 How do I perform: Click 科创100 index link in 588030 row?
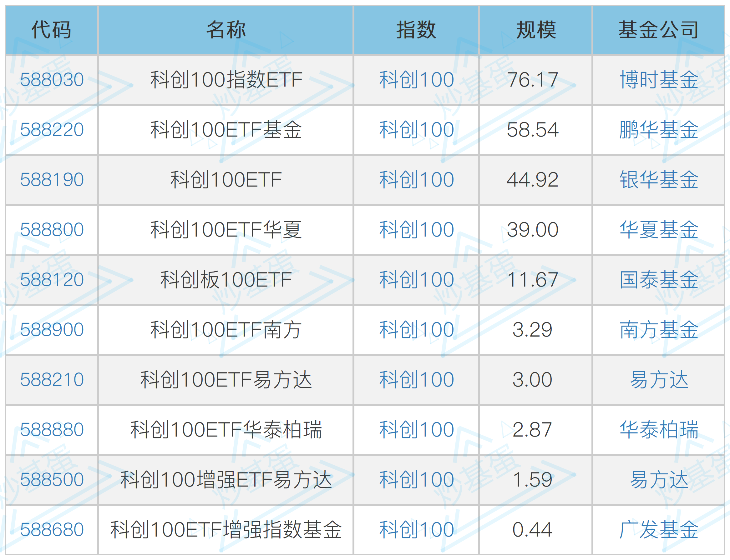point(416,80)
